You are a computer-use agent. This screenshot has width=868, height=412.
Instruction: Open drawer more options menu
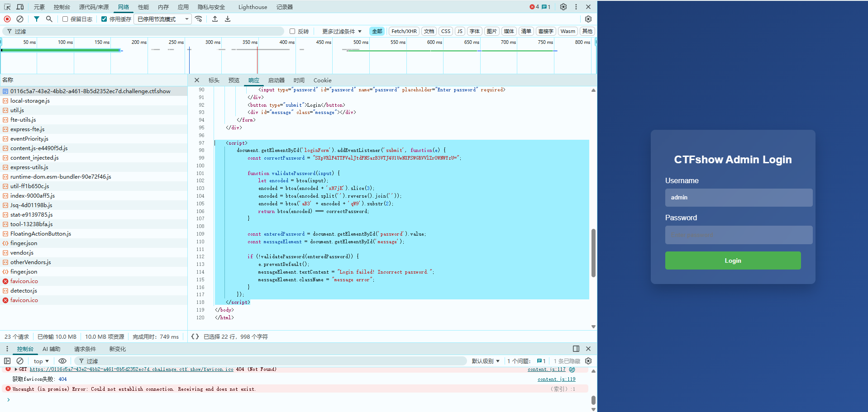point(7,349)
